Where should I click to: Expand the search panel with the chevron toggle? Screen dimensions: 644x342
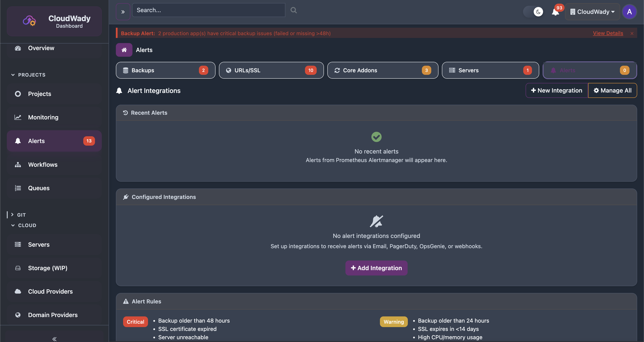point(123,11)
